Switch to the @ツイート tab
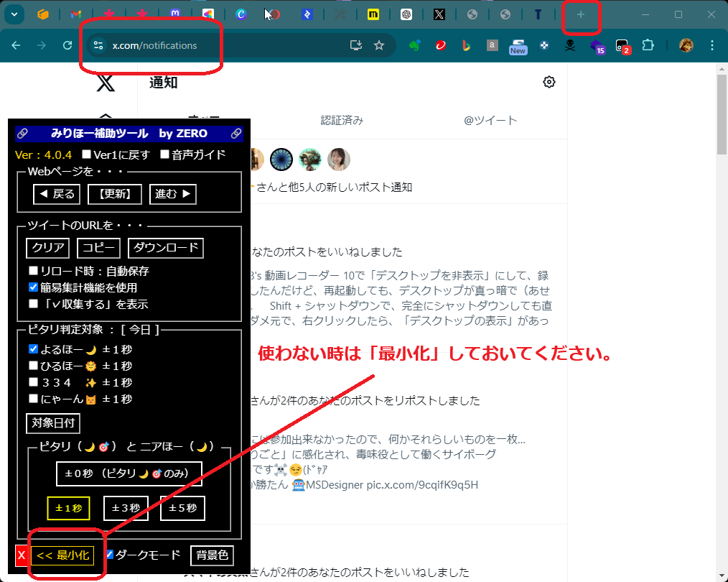Screen dimensions: 728x582 coord(492,120)
